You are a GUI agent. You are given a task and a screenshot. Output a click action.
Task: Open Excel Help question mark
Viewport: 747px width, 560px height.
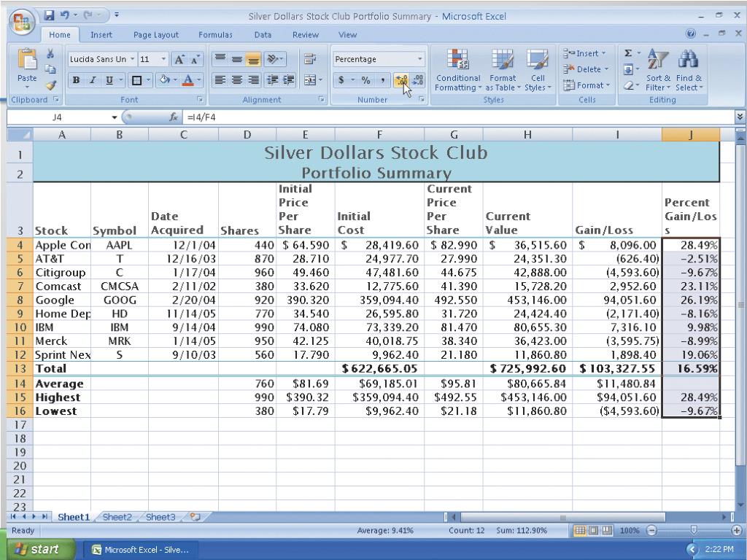[x=690, y=34]
